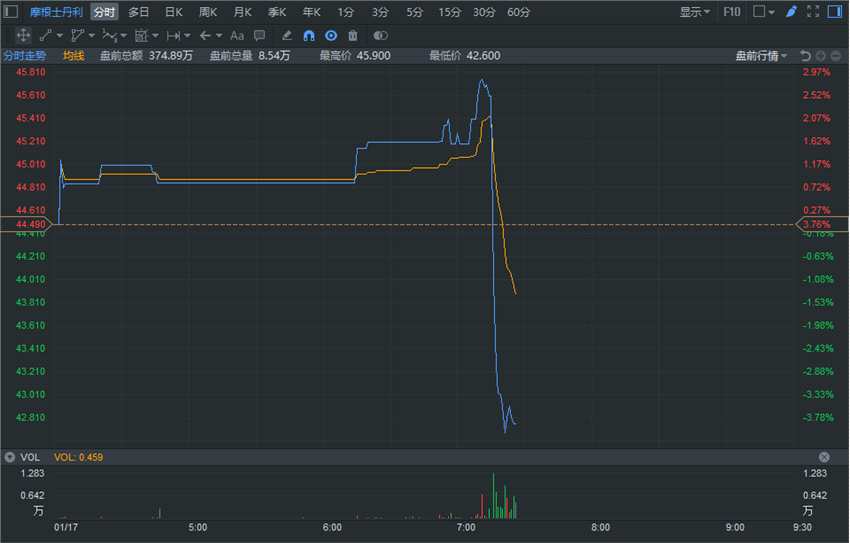Click the undo arrow on chart header

[805, 56]
